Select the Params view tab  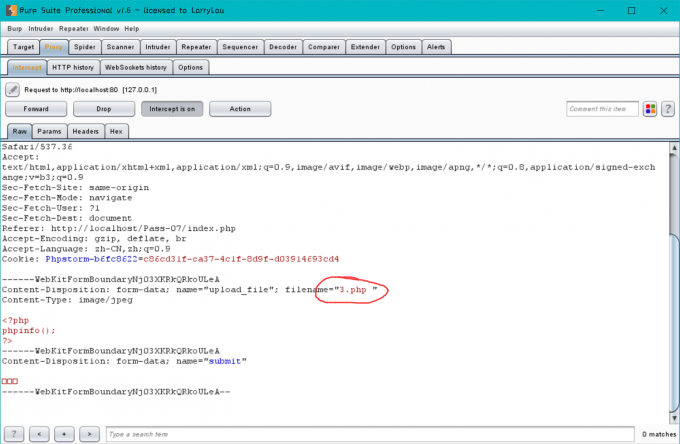click(x=50, y=131)
